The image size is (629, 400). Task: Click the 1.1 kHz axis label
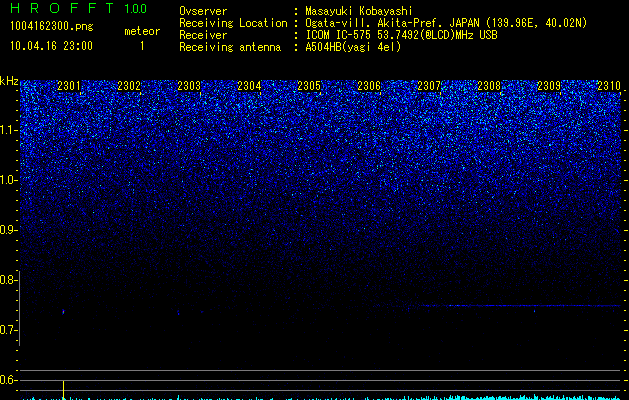(x=9, y=130)
